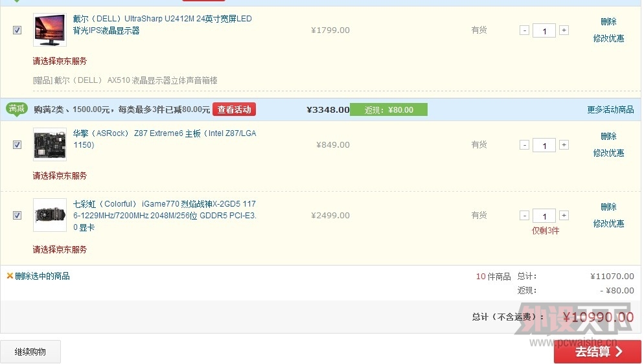
Task: Click quantity field for ASRock motherboard
Action: pos(544,145)
